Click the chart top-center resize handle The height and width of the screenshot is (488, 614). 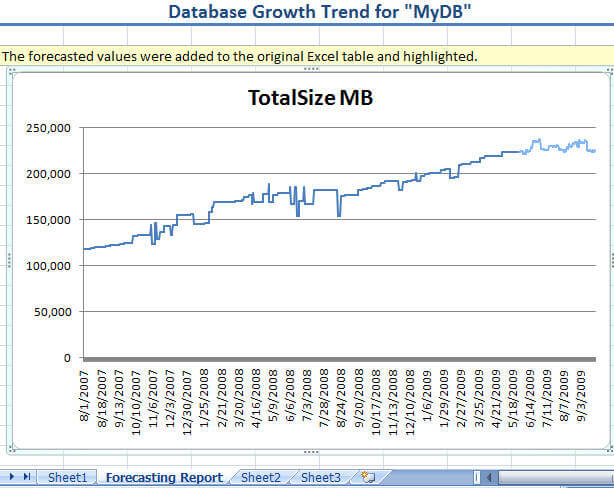tap(311, 69)
